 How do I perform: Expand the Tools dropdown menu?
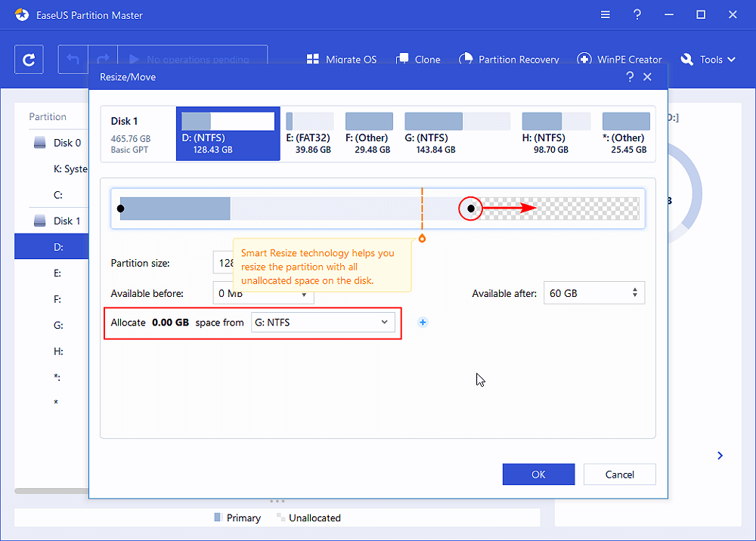pos(708,59)
